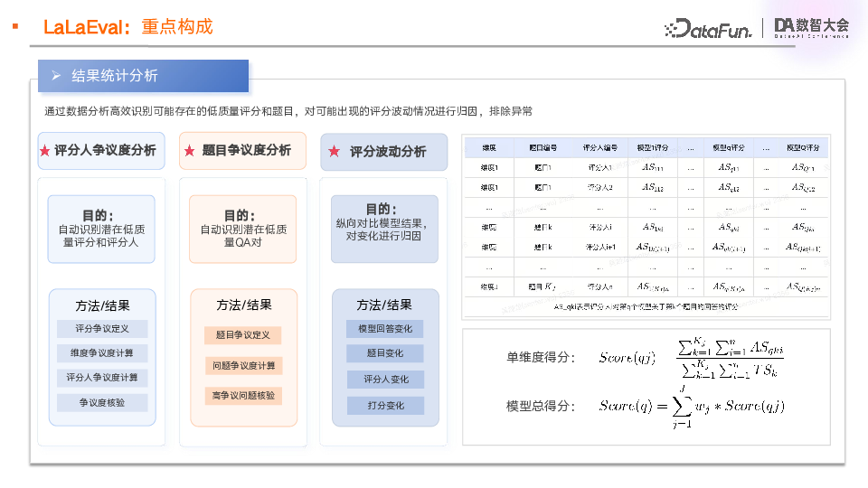Click the 评分人变化 pill

coord(386,380)
